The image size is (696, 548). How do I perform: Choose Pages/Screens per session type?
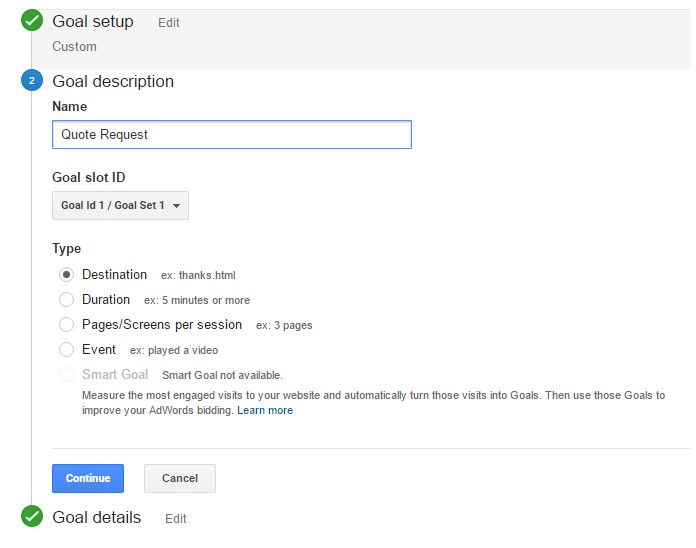click(x=67, y=324)
